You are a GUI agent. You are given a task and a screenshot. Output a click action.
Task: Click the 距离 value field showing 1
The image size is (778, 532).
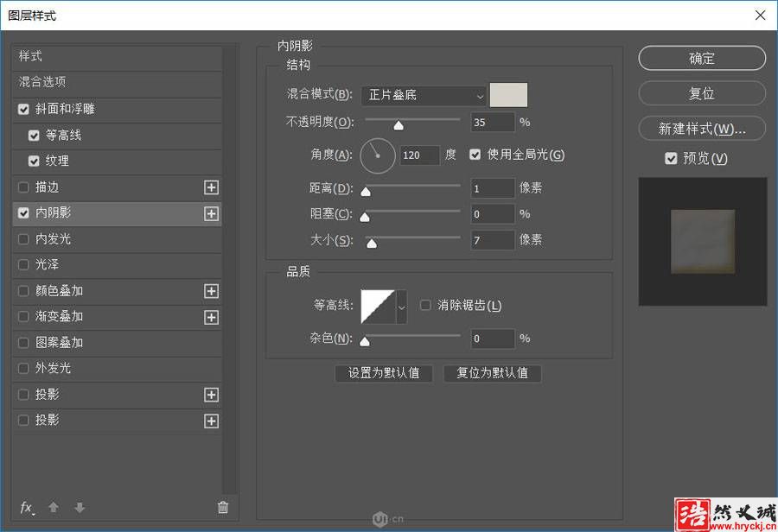point(492,188)
